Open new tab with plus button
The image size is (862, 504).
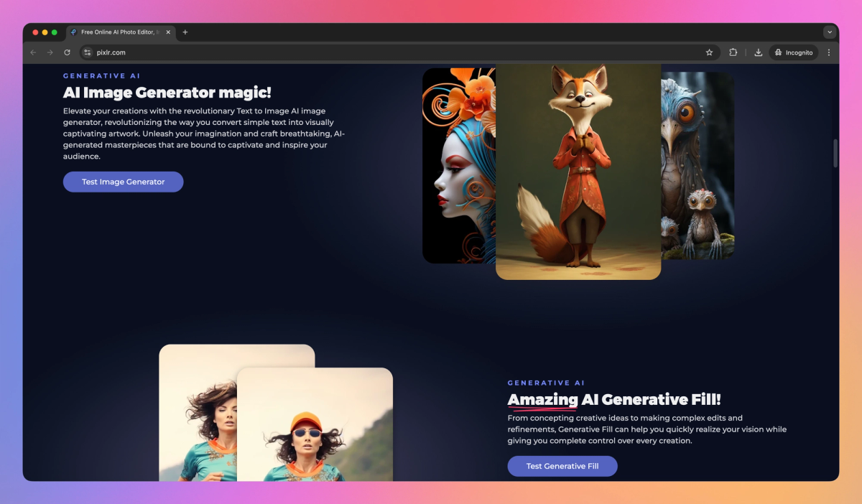pos(185,32)
